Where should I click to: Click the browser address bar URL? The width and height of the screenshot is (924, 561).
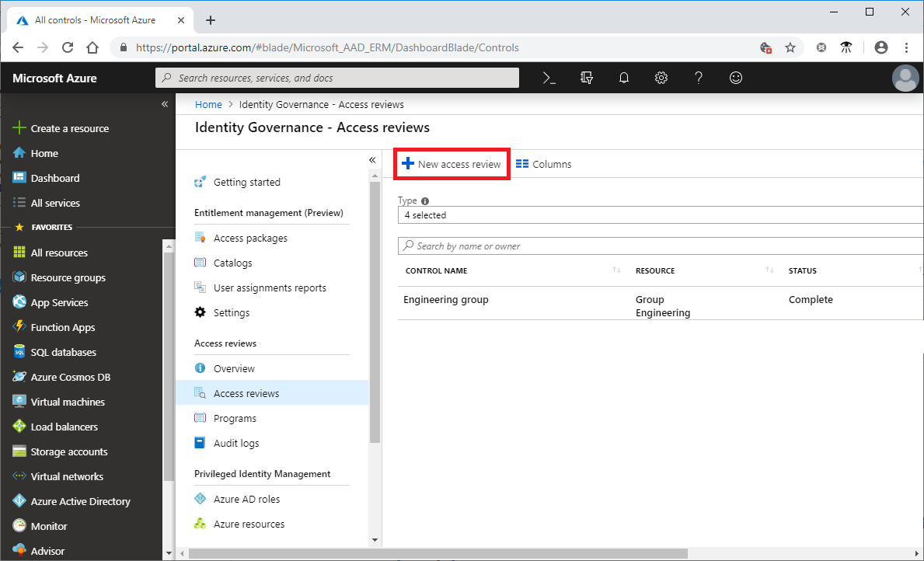327,47
